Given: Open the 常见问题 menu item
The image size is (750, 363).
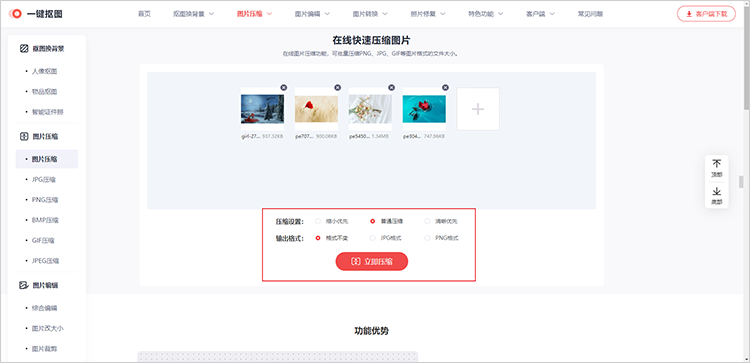Looking at the screenshot, I should pyautogui.click(x=590, y=14).
